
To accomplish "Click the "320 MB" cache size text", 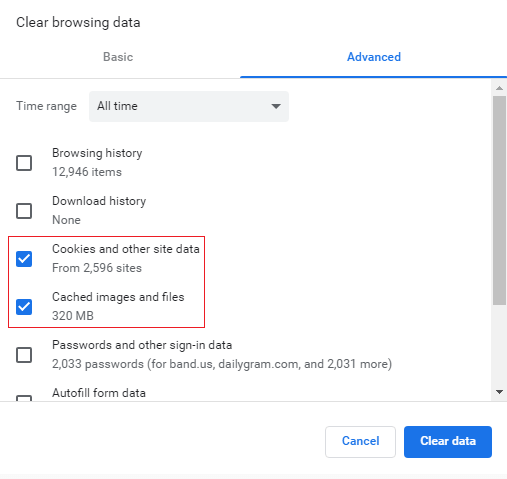I will (73, 316).
